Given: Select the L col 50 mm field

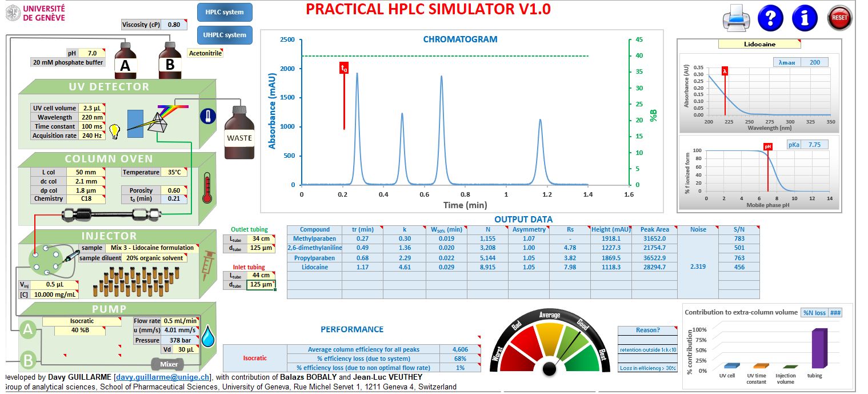Looking at the screenshot, I should click(x=86, y=172).
